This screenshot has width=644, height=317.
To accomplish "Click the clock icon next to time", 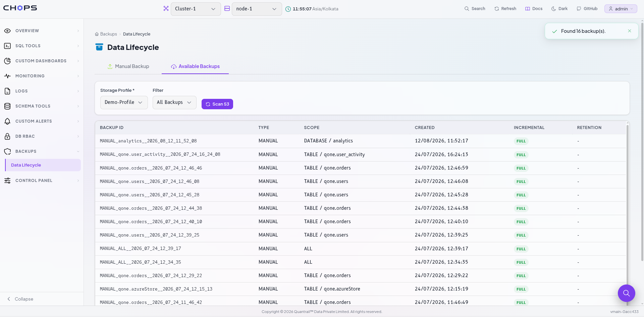I will pos(288,9).
